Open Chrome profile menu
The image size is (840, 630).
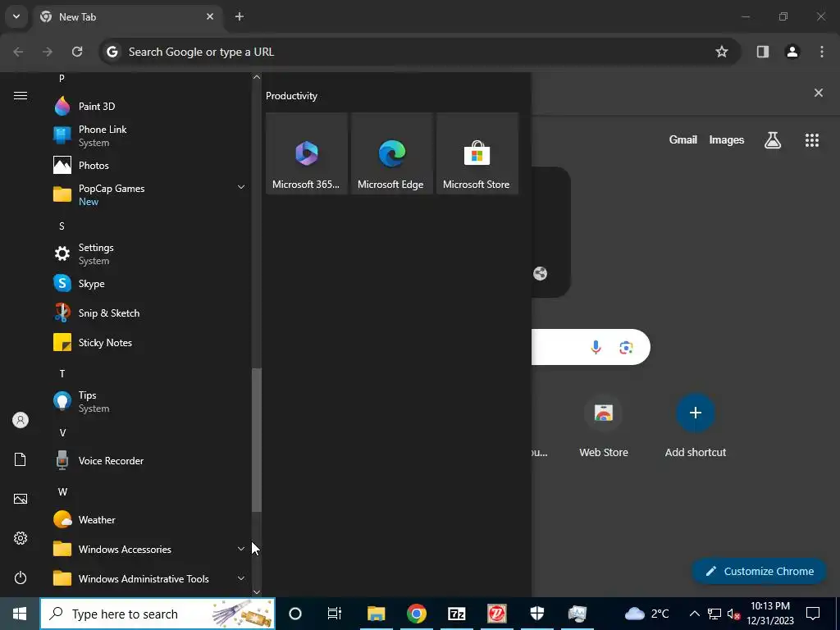[x=792, y=52]
